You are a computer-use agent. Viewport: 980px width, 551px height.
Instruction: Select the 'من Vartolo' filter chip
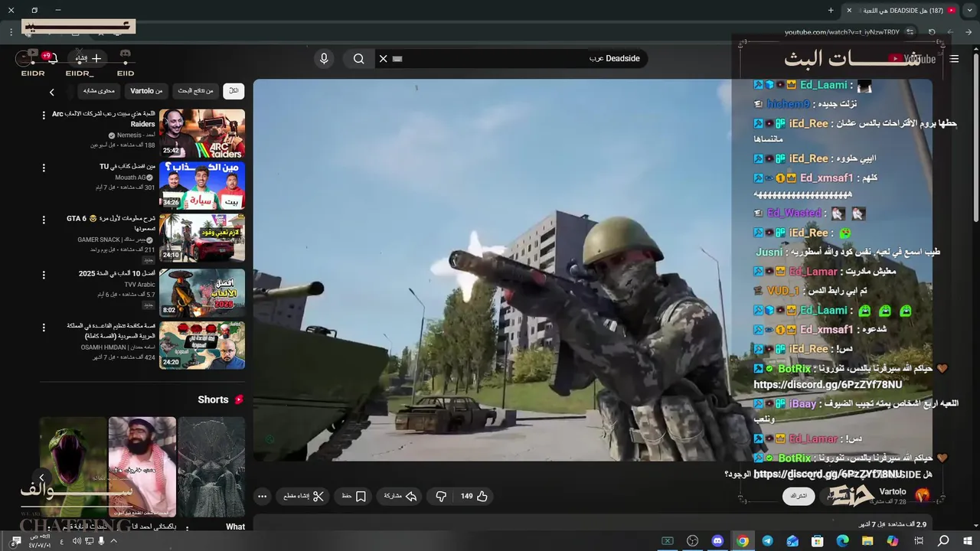point(146,91)
